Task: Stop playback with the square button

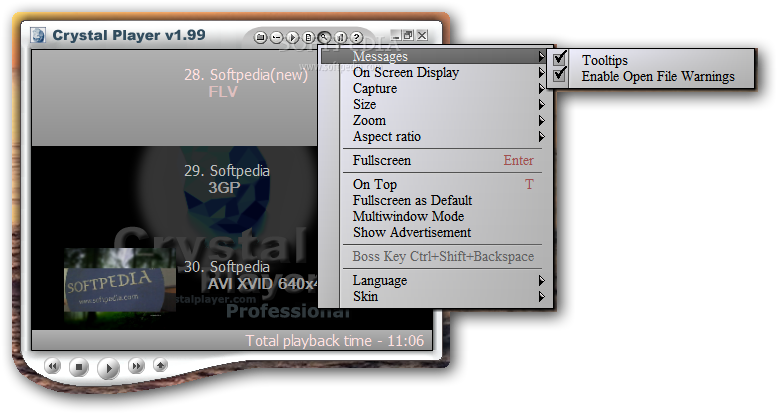Action: (78, 368)
